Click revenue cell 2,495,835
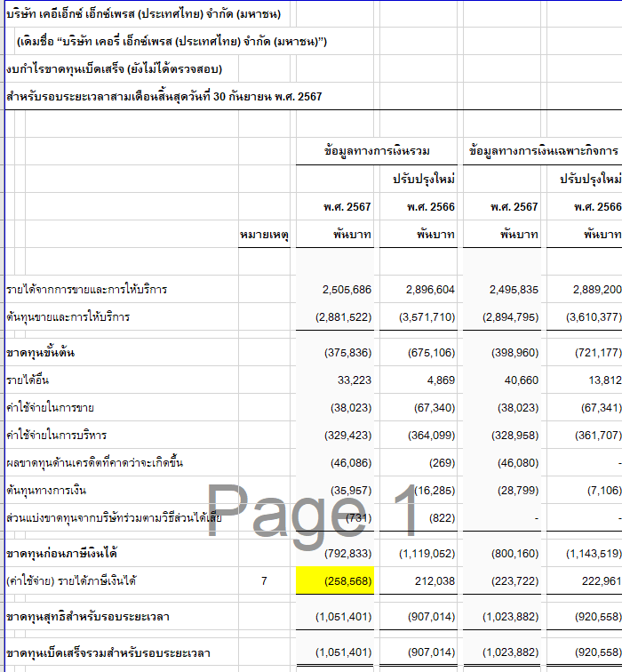This screenshot has height=672, width=622. 514,290
